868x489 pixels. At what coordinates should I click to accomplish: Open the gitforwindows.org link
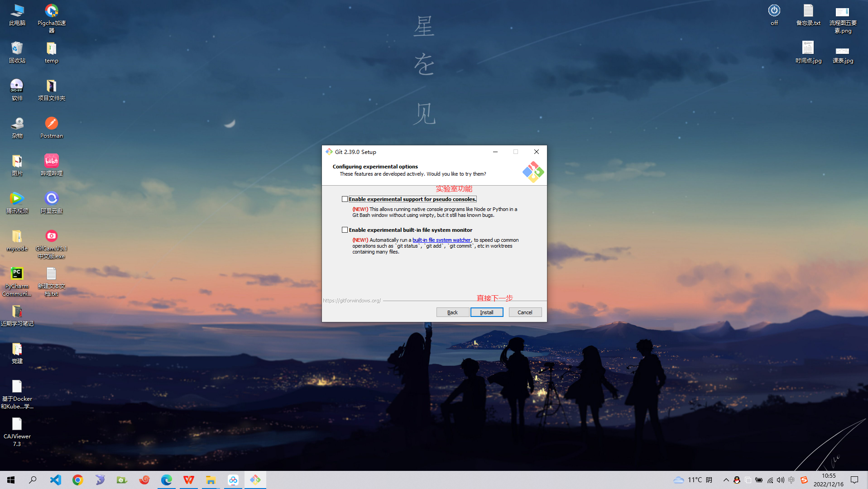(352, 301)
